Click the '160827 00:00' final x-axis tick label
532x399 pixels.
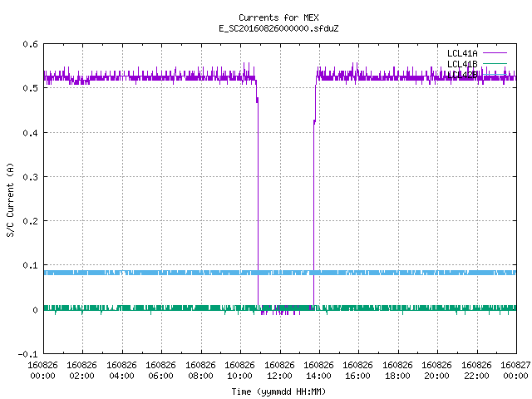(515, 371)
